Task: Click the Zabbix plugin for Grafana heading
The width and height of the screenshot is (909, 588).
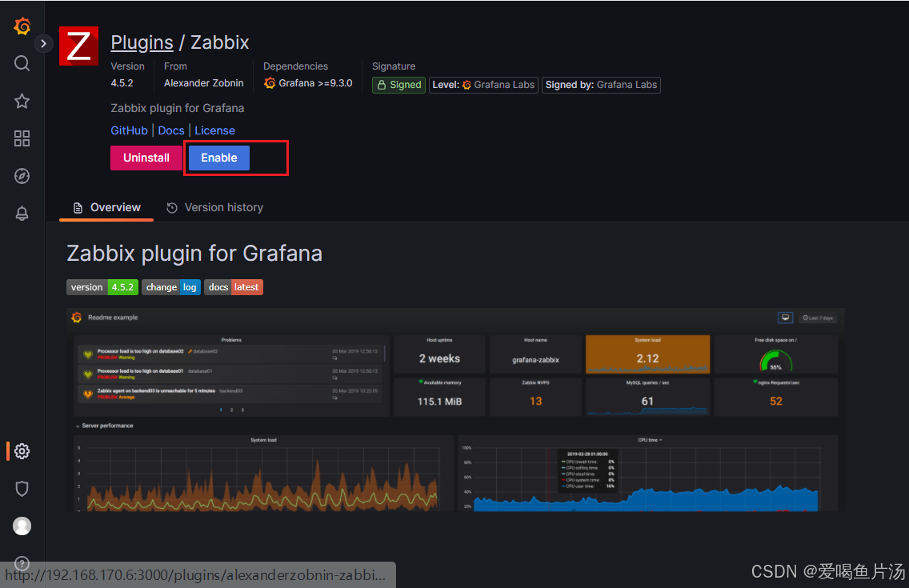Action: coord(194,253)
